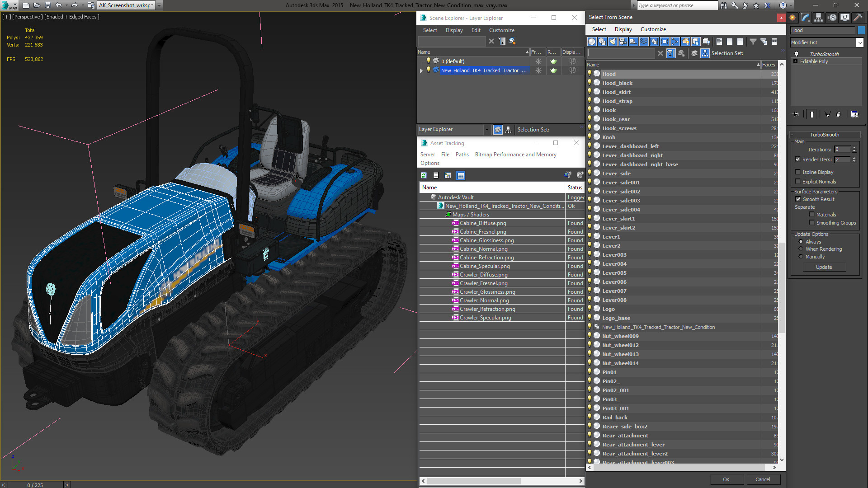Open the Utilities command panel tab
868x488 pixels.
(858, 18)
